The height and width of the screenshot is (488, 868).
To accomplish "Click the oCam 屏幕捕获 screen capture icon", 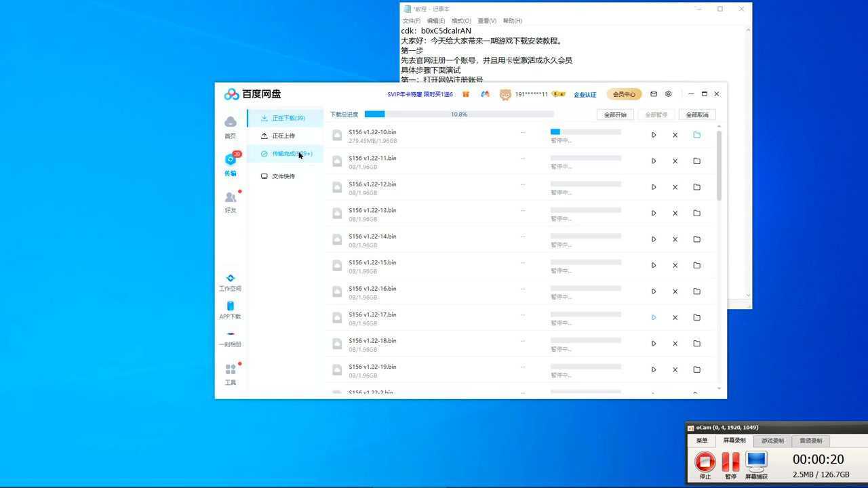I will [x=756, y=466].
